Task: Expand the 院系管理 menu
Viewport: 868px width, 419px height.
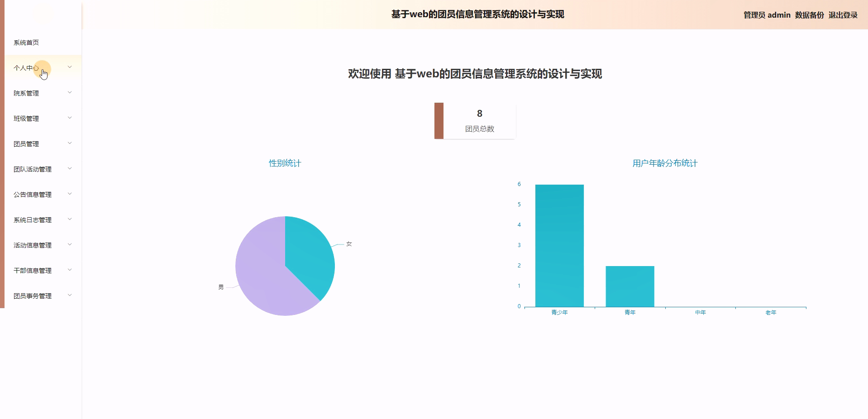Action: click(26, 93)
